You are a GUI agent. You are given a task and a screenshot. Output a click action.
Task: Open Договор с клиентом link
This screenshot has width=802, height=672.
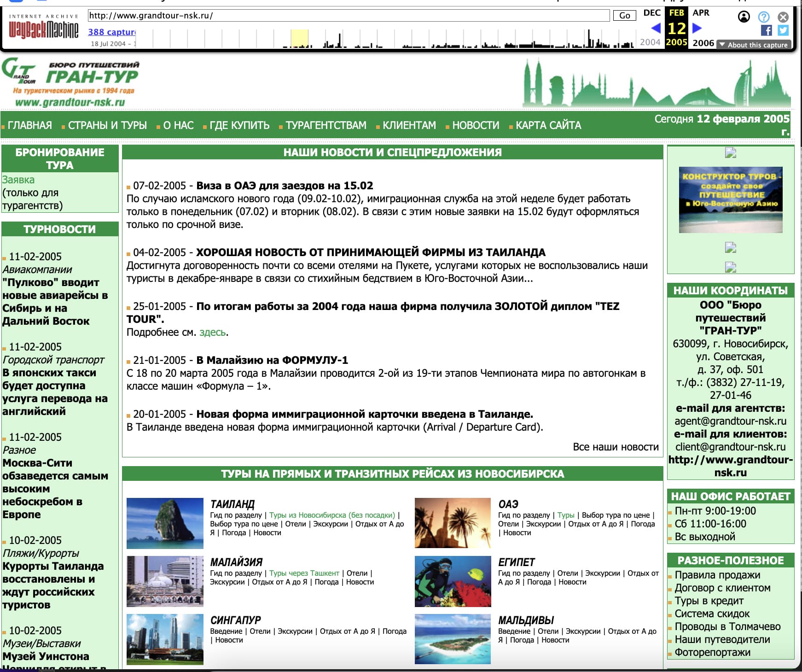coord(722,588)
